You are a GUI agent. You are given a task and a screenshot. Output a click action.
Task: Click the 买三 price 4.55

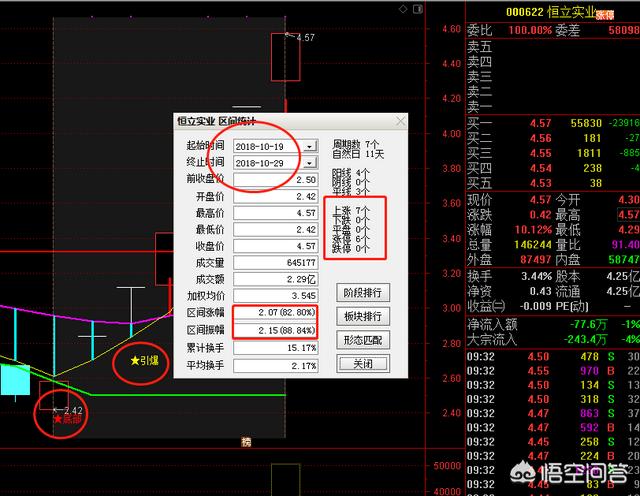click(x=540, y=153)
